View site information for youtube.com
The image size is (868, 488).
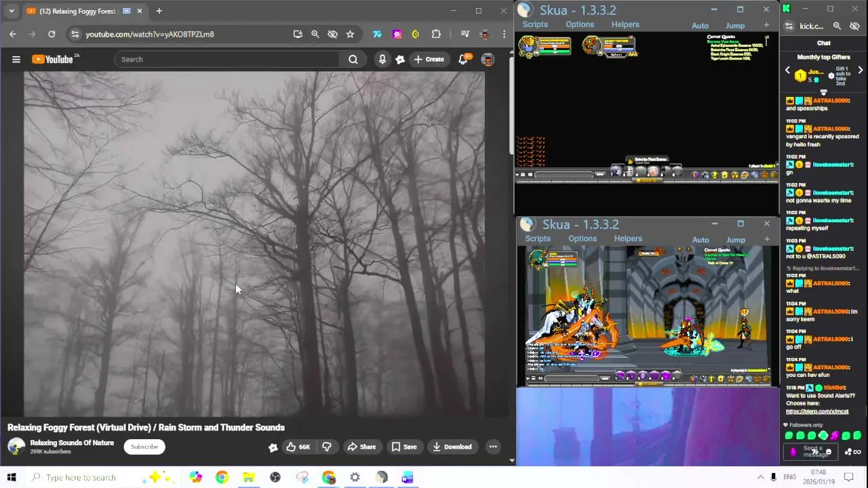[75, 34]
